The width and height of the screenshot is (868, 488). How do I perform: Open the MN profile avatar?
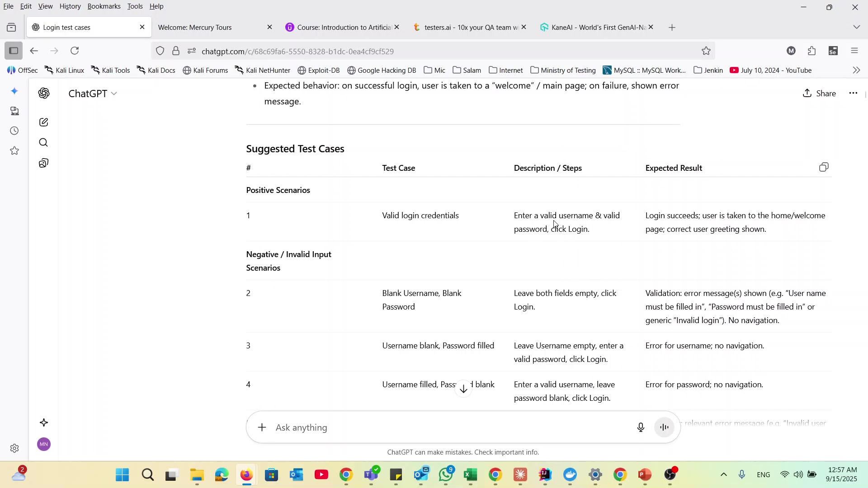pos(44,444)
